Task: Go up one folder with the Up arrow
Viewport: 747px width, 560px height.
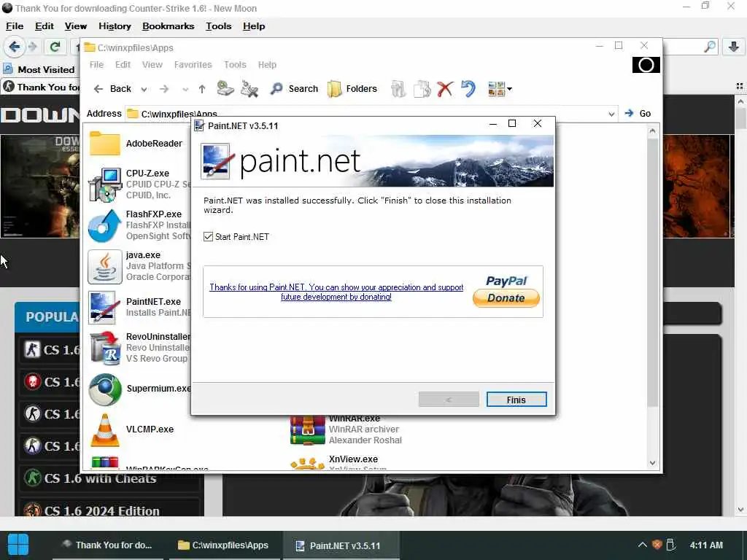Action: click(x=202, y=88)
